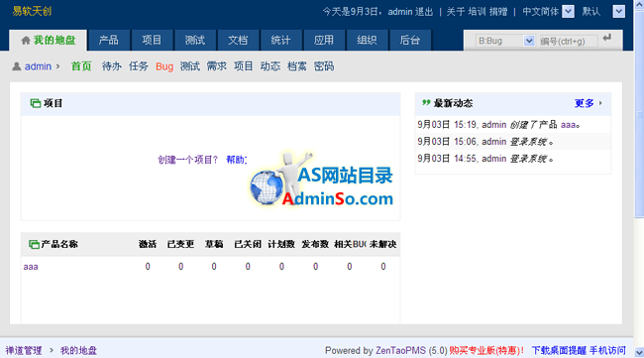Screen dimensions: 644x358
Task: Click 更多 in 最新动态 panel
Action: (584, 103)
